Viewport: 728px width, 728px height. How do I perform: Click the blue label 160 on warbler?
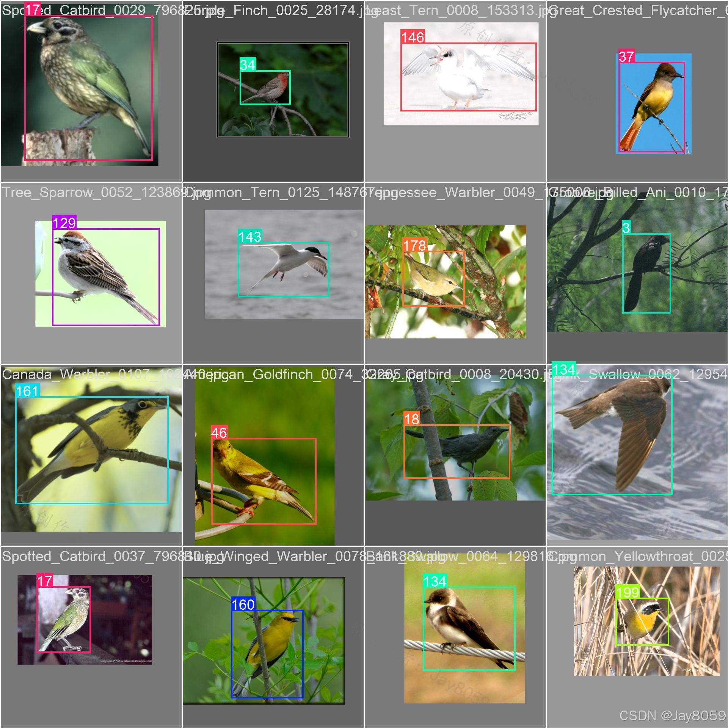(243, 604)
